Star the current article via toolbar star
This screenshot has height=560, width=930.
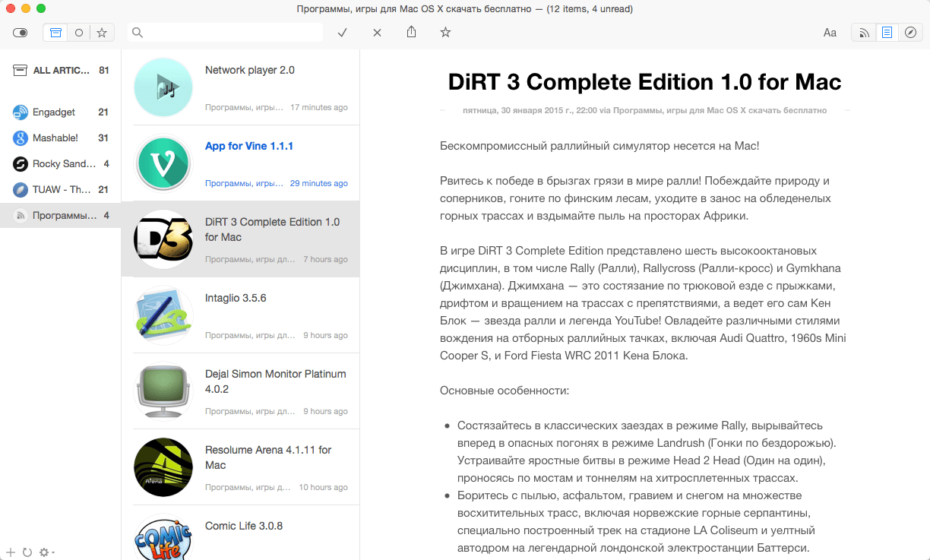point(445,33)
